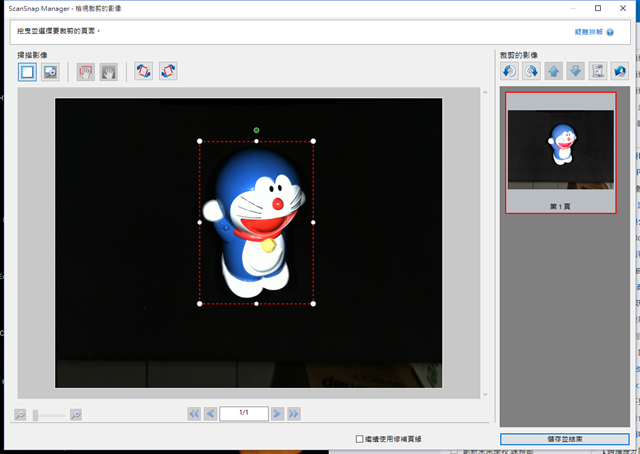Move cropped page up with up arrow
The width and height of the screenshot is (640, 454).
tap(553, 71)
